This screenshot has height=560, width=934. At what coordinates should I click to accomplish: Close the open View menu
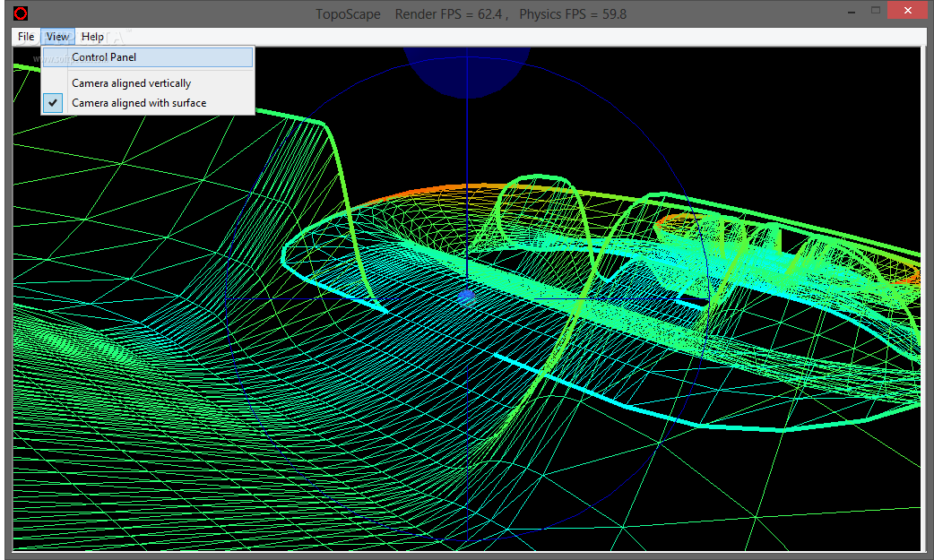coord(57,37)
